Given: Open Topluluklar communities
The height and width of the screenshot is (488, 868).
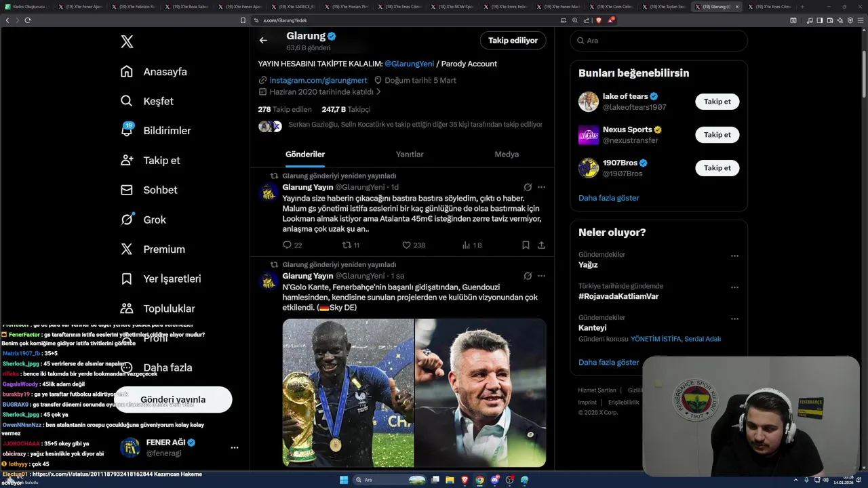Looking at the screenshot, I should pos(158,308).
